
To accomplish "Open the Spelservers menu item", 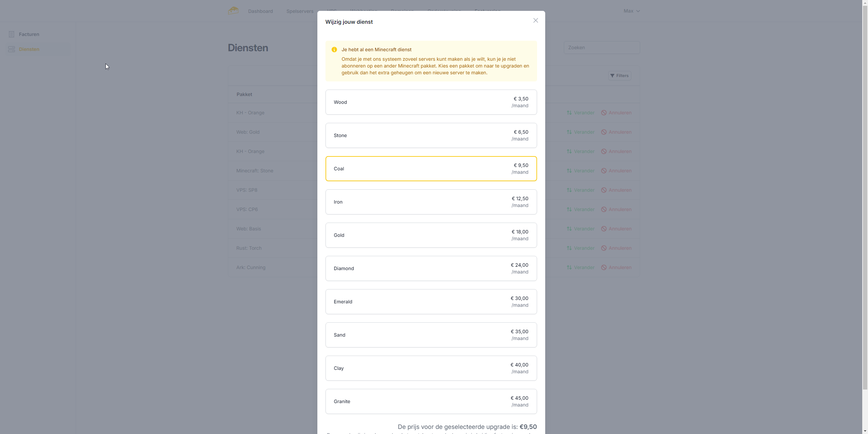I will pyautogui.click(x=300, y=11).
